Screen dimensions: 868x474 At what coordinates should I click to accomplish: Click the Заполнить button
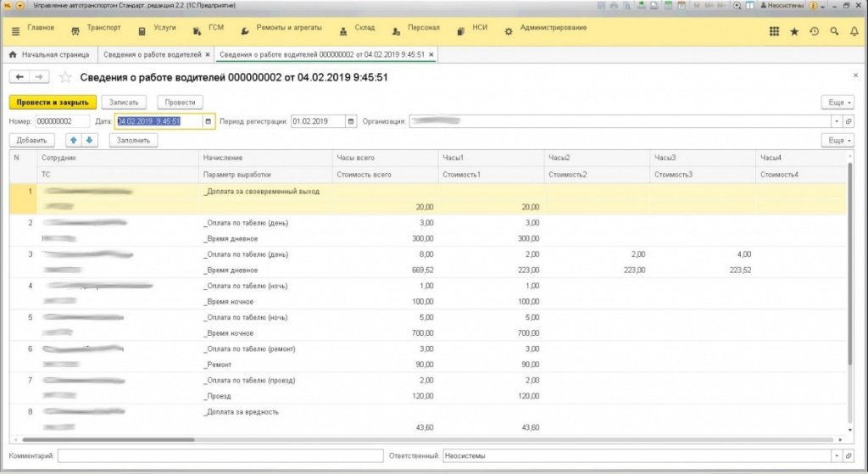pyautogui.click(x=133, y=140)
